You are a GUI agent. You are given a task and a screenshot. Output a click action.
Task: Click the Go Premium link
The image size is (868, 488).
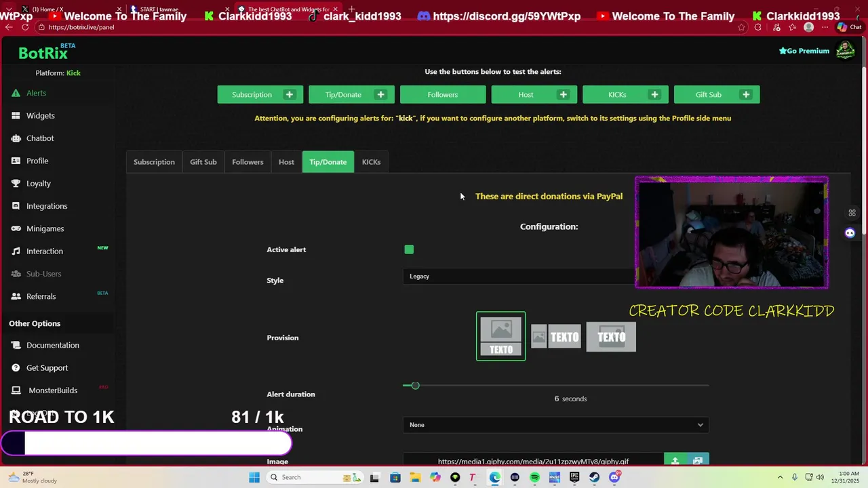click(804, 51)
